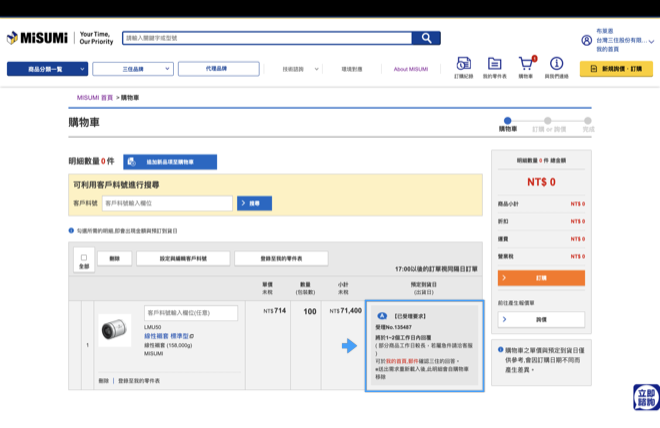Image resolution: width=660 pixels, height=428 pixels.
Task: Open the 三住品牌 brand dropdown
Action: (x=133, y=69)
